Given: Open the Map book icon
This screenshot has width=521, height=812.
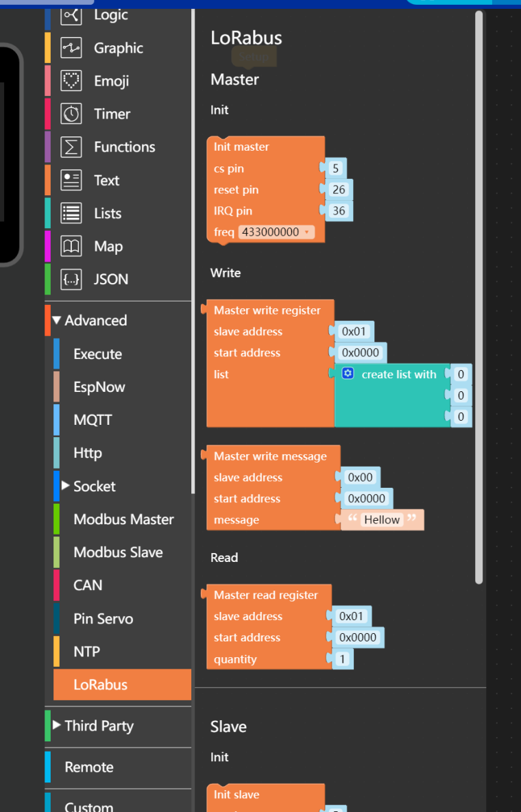Looking at the screenshot, I should click(71, 247).
